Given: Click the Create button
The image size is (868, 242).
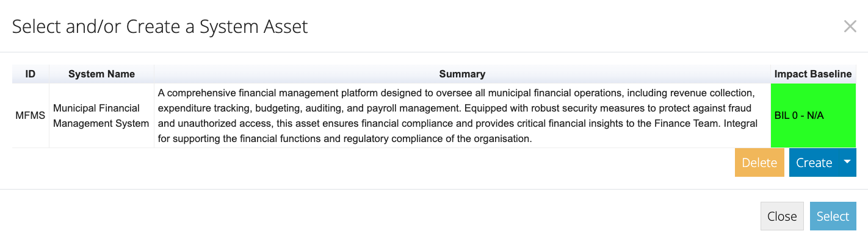Looking at the screenshot, I should (814, 163).
